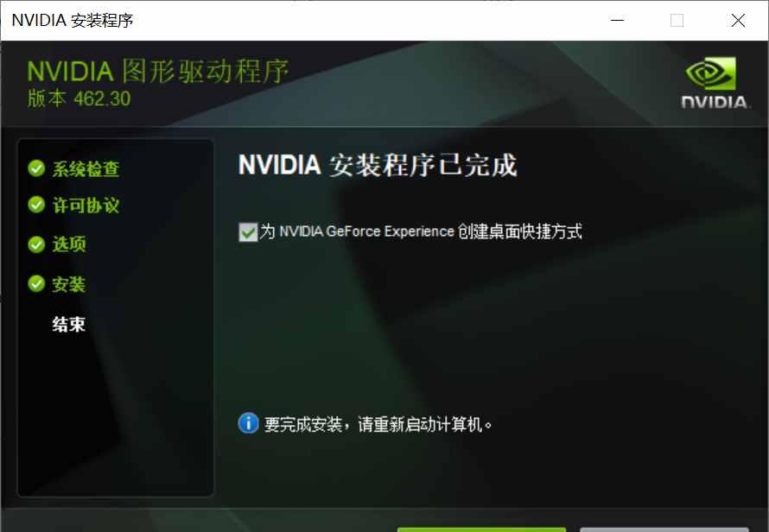769x532 pixels.
Task: Select the 结束 step
Action: (x=69, y=324)
